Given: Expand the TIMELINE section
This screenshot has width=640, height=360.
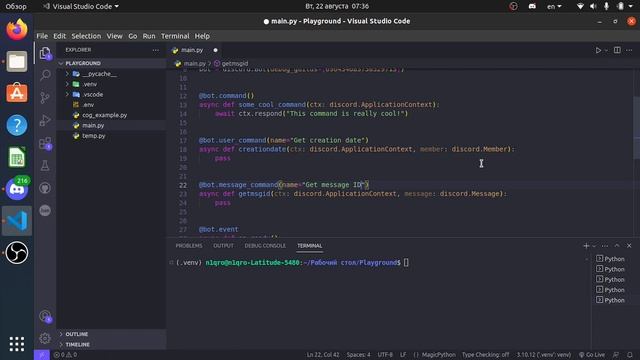Looking at the screenshot, I should pos(111,344).
